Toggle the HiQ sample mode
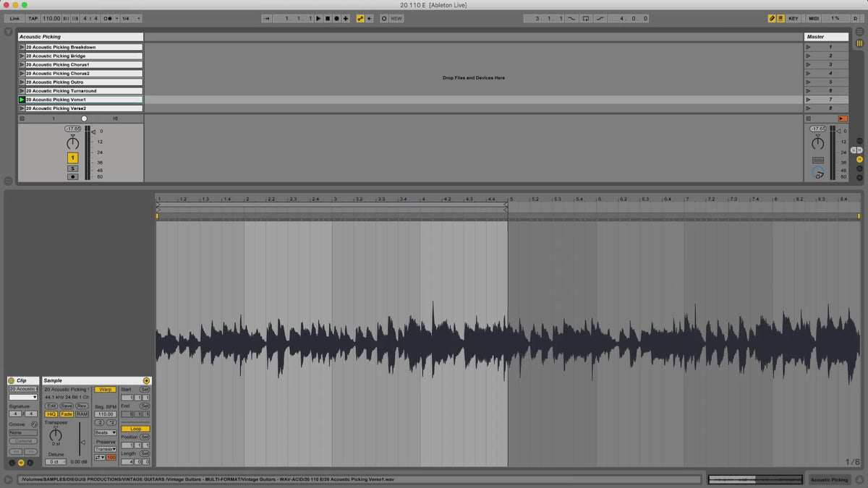Viewport: 868px width, 488px height. (51, 414)
